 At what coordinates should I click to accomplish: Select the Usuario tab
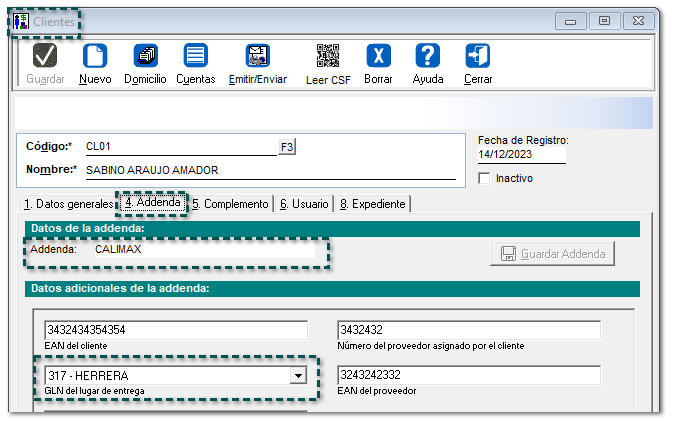303,204
